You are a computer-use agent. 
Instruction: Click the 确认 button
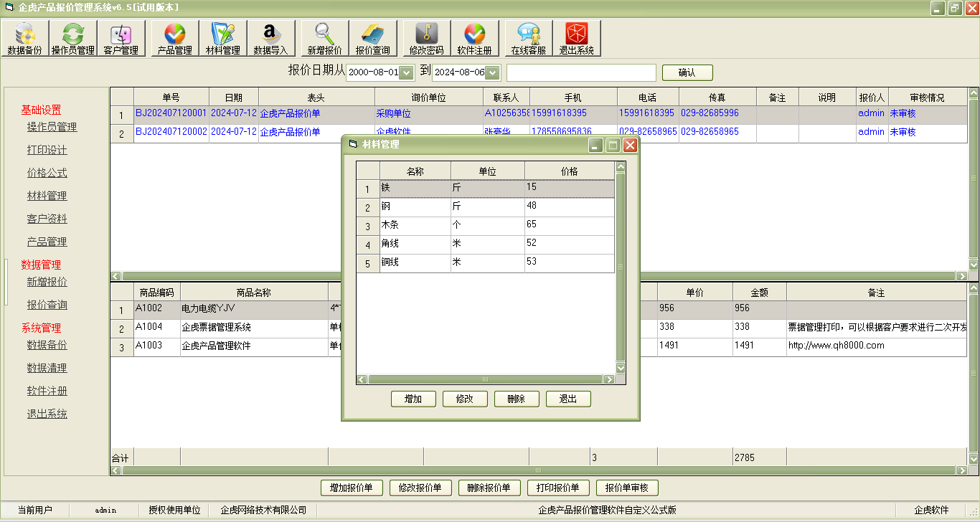tap(687, 72)
